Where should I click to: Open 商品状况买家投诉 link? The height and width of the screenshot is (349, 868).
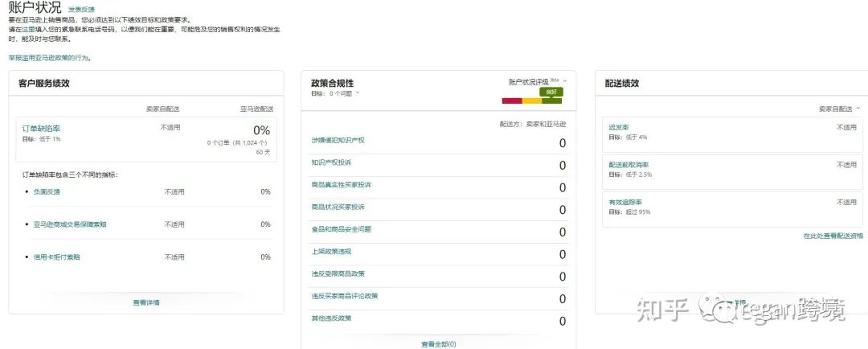[x=338, y=207]
